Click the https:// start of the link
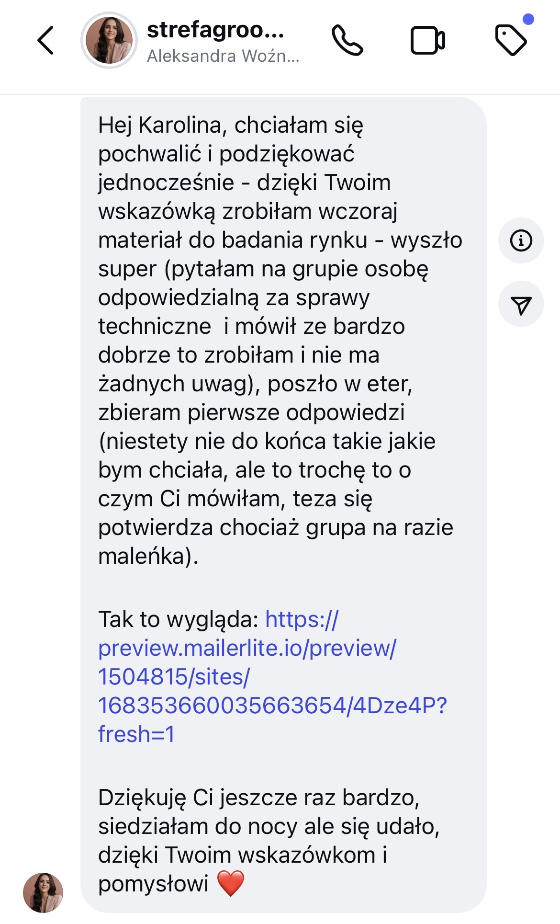Image resolution: width=560 pixels, height=924 pixels. coord(302,619)
